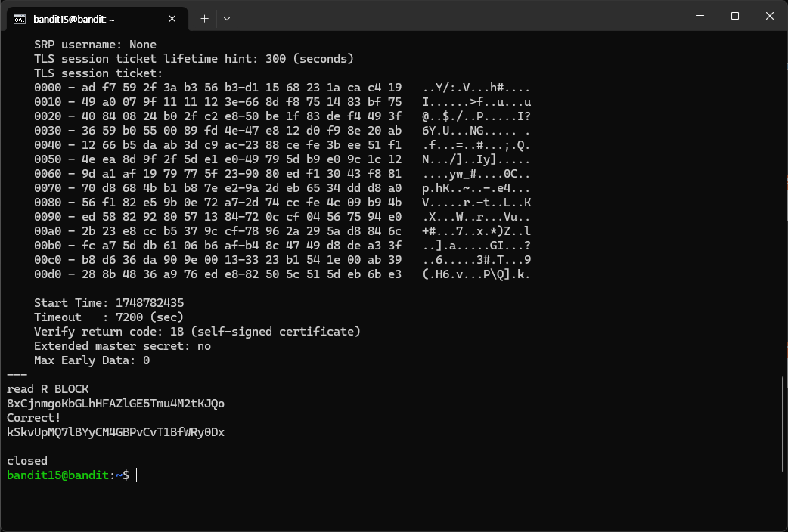The width and height of the screenshot is (788, 532).
Task: Close the bandit15@bandit tab
Action: point(172,19)
